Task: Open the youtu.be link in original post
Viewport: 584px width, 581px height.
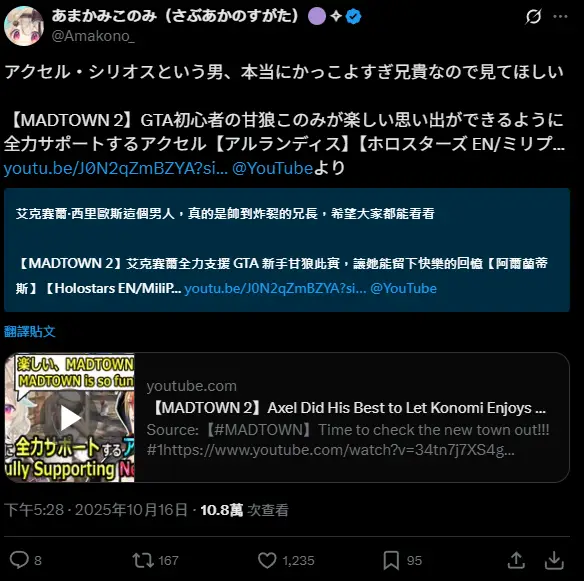Action: coord(116,168)
